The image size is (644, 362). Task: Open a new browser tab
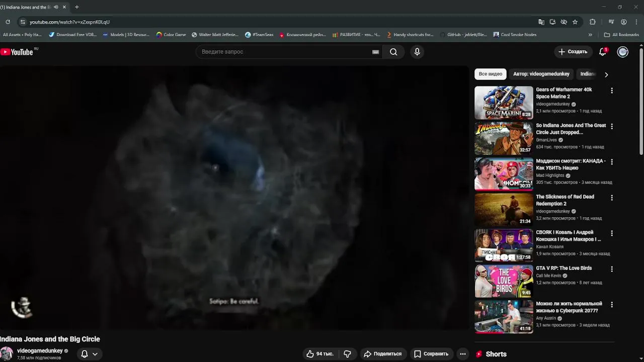[76, 7]
